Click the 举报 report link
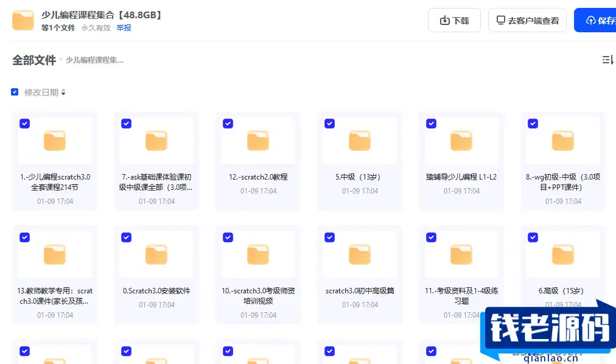Screen dimensions: 616x364 click(x=124, y=28)
